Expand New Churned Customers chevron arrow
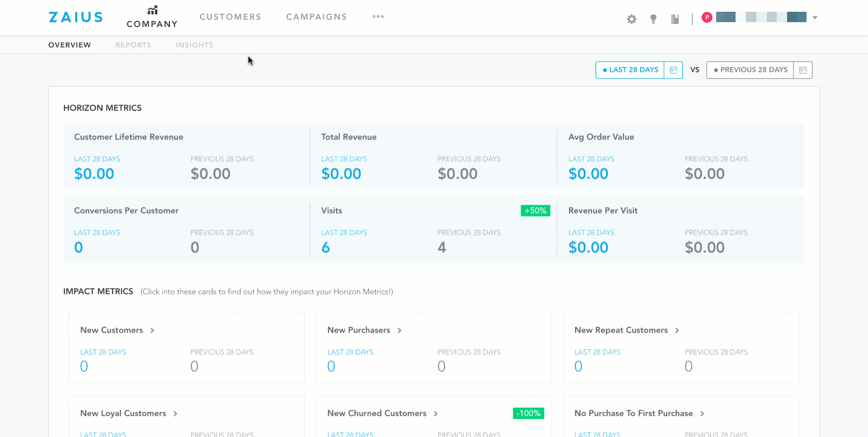 click(x=436, y=414)
